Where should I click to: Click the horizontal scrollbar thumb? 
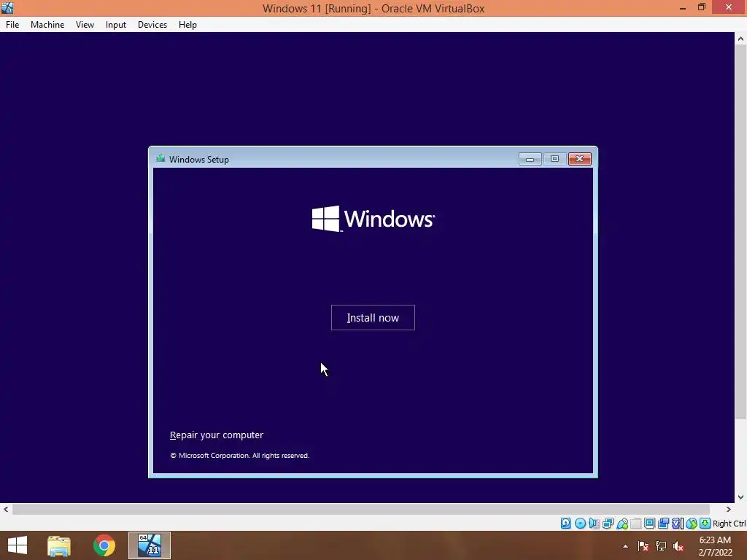click(361, 509)
